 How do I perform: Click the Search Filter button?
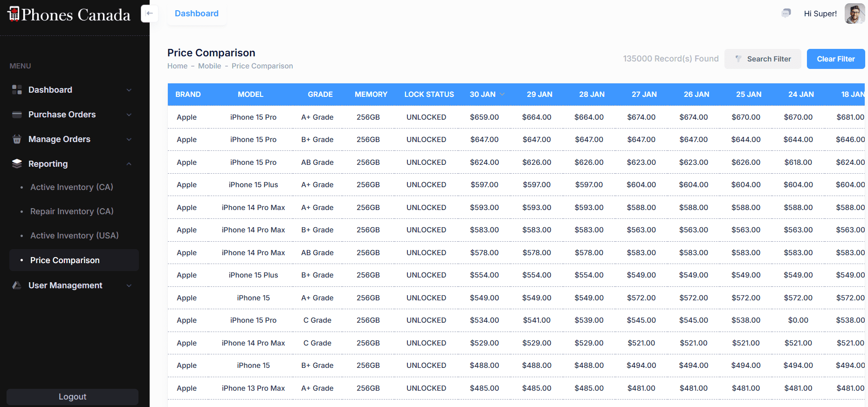tap(763, 59)
